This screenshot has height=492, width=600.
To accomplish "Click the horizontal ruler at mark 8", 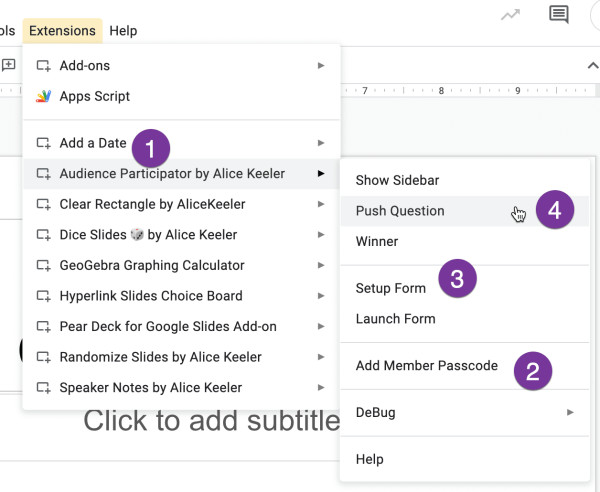I will [441, 91].
